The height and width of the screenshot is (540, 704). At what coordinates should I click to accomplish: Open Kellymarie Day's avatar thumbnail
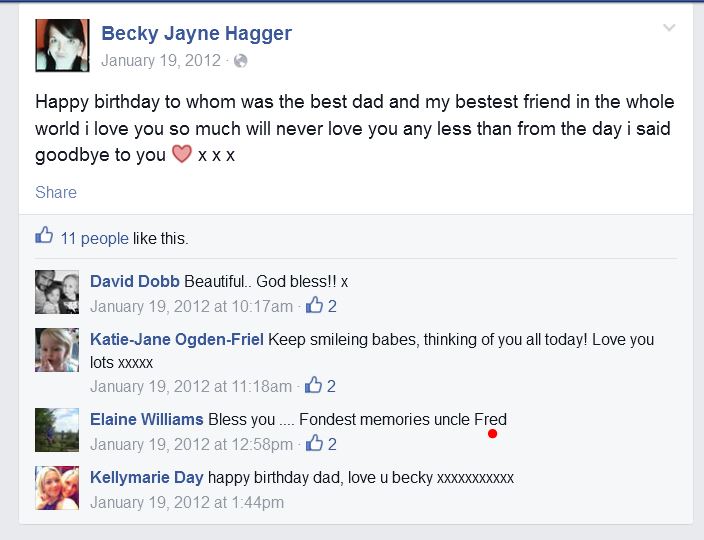[x=57, y=488]
